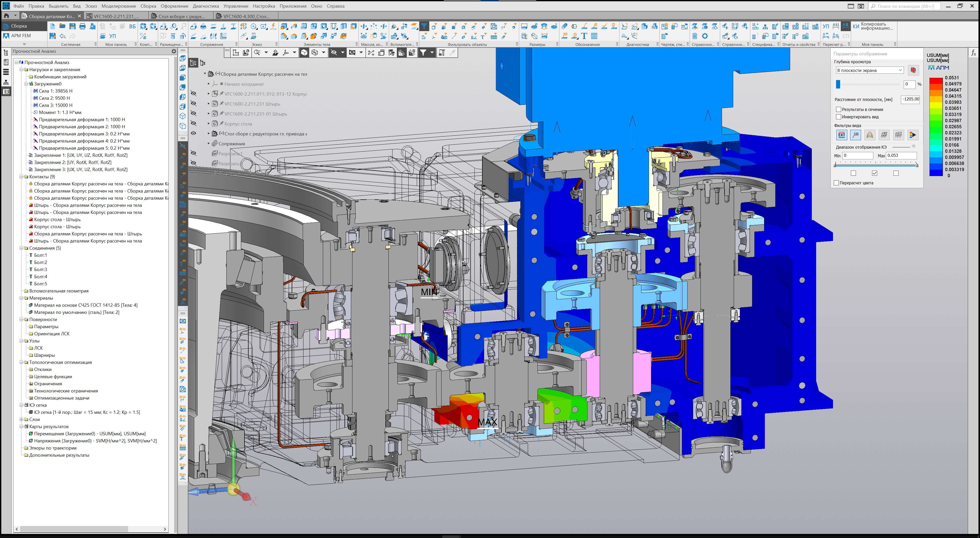Collapse the Контакты (9) tree node
The image size is (980, 538).
(21, 177)
